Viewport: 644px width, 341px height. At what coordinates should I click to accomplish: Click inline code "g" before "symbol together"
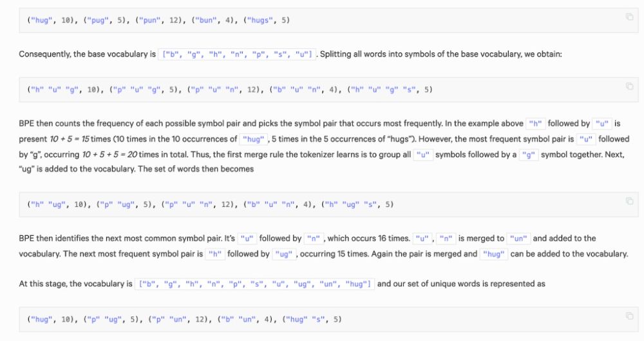529,155
